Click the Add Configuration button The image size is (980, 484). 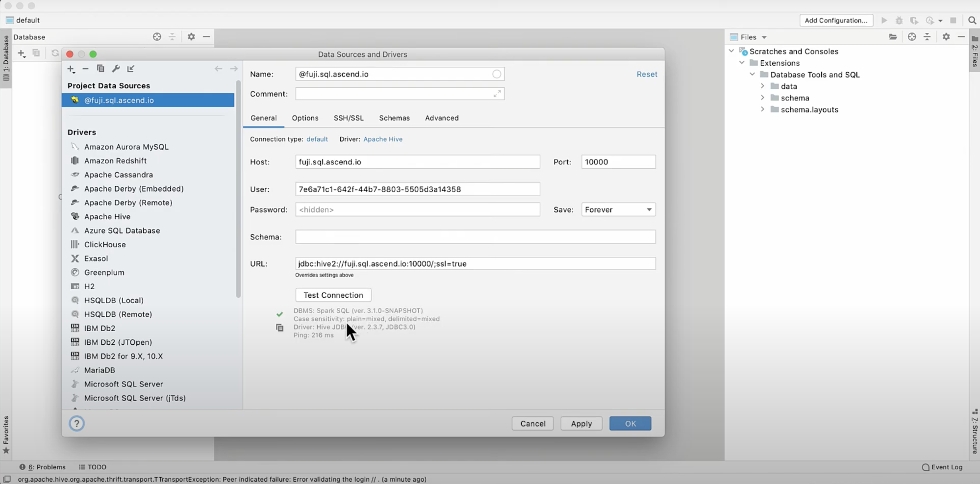[x=836, y=20]
